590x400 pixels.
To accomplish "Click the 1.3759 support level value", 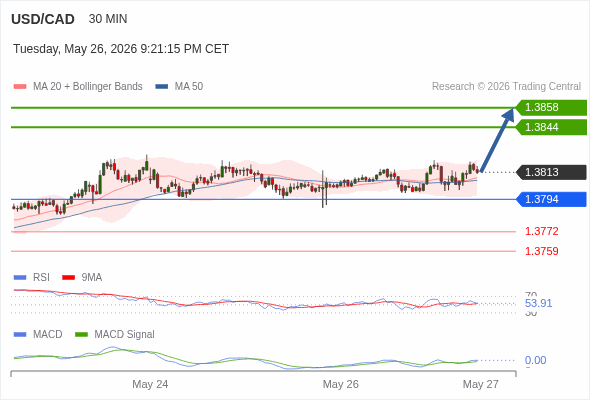I will [541, 251].
